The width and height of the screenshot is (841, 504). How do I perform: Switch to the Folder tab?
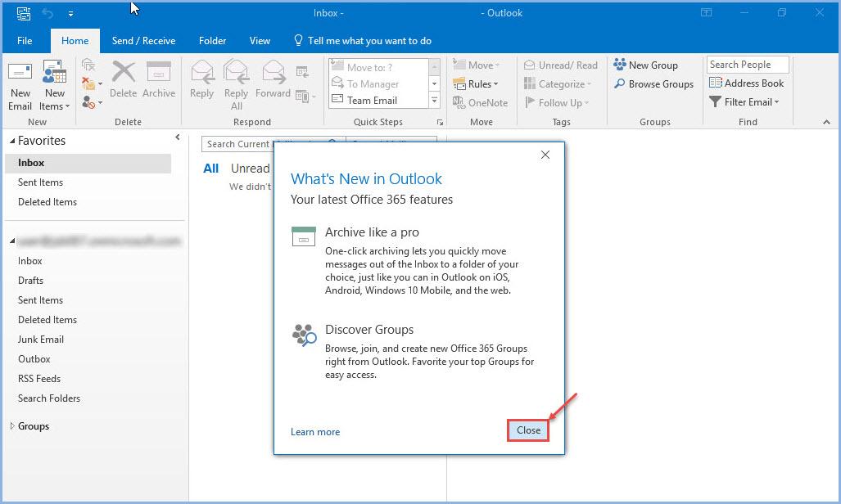[x=212, y=41]
